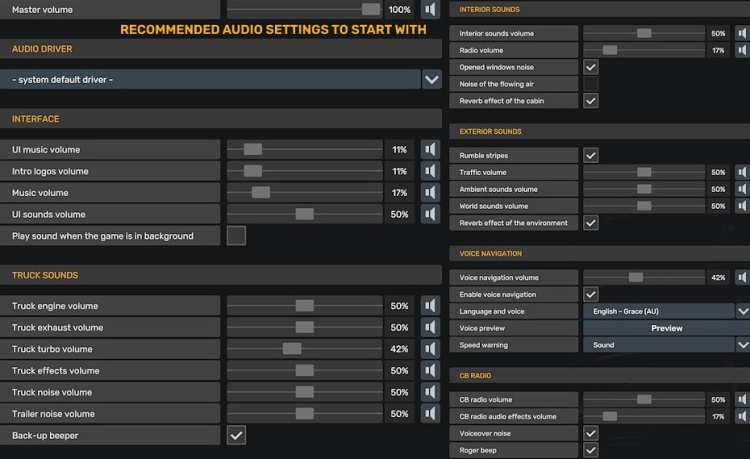Click the TRUCK SOUNDS section header

pos(221,275)
